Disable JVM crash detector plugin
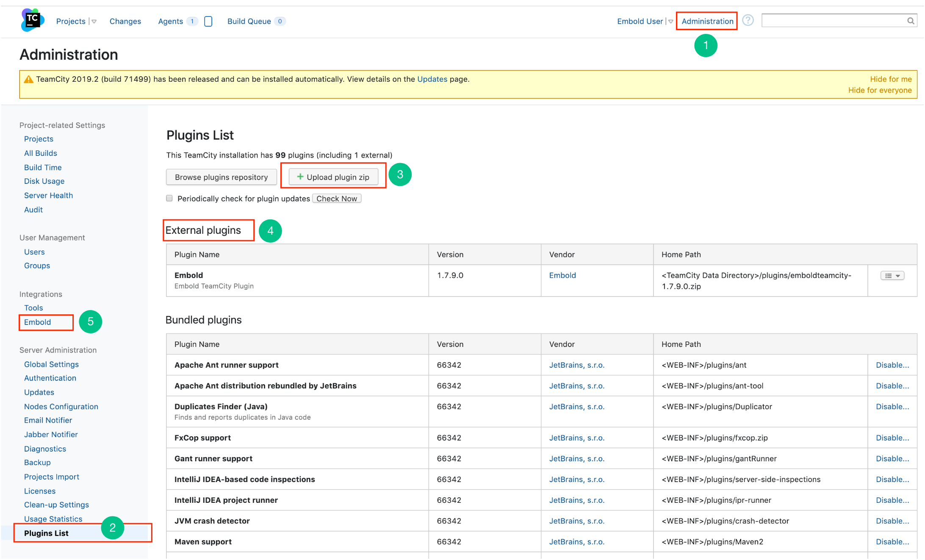This screenshot has width=925, height=560. tap(892, 521)
